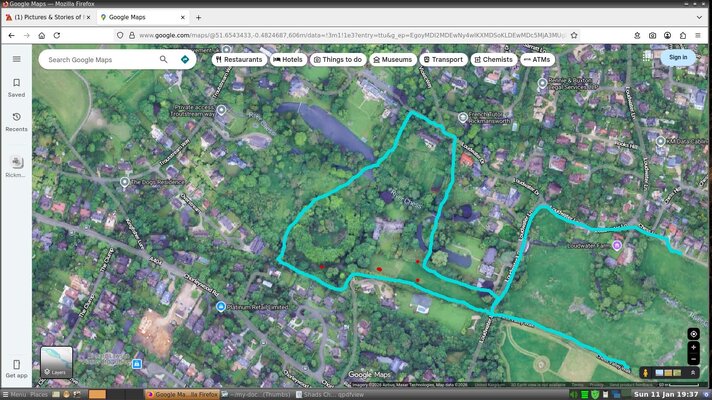Screen dimensions: 712x400
Task: Click the Private access Troutstream way pin
Action: (x=221, y=110)
